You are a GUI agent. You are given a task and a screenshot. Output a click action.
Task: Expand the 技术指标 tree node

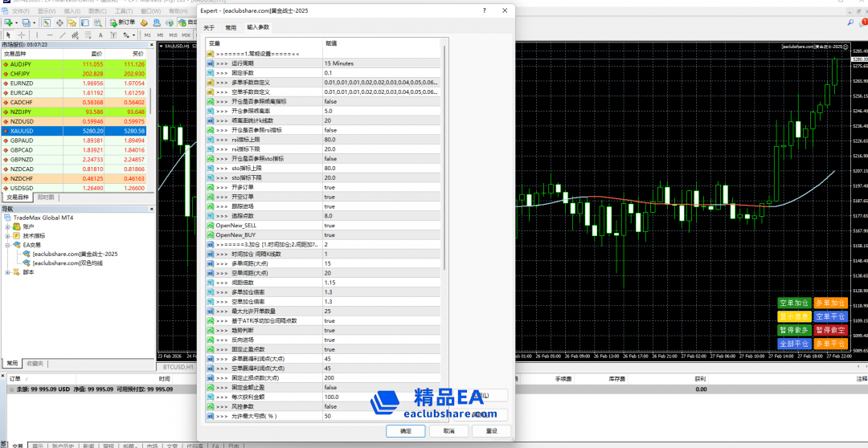pyautogui.click(x=7, y=236)
